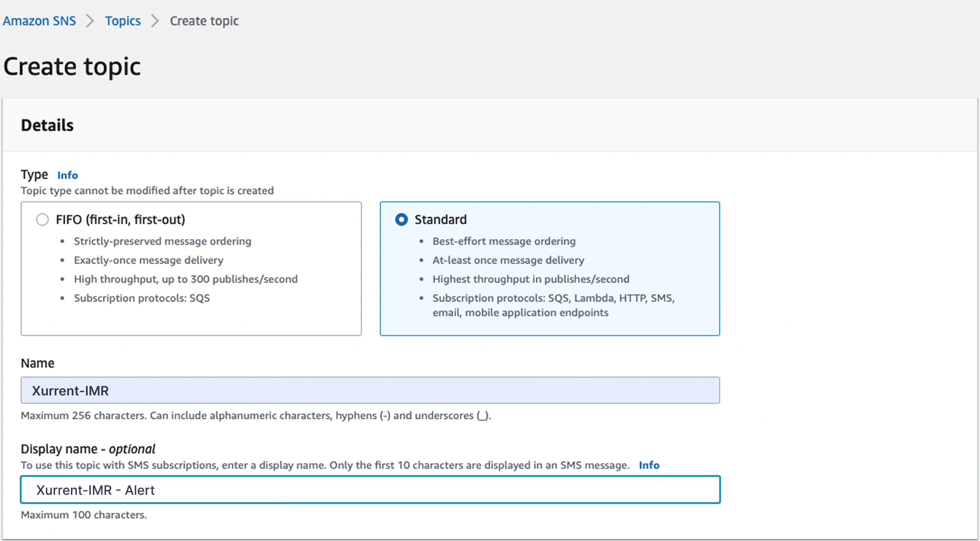
Task: Click the Standard option label text
Action: click(440, 220)
